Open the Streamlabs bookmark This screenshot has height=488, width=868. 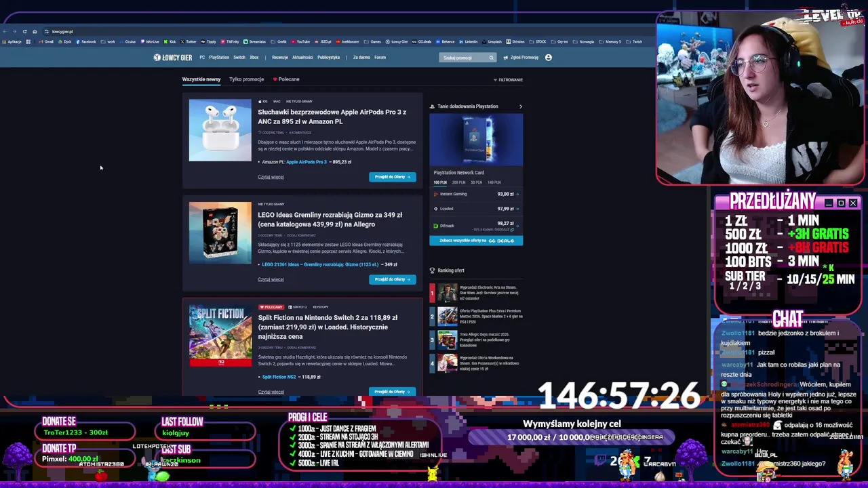(x=254, y=42)
